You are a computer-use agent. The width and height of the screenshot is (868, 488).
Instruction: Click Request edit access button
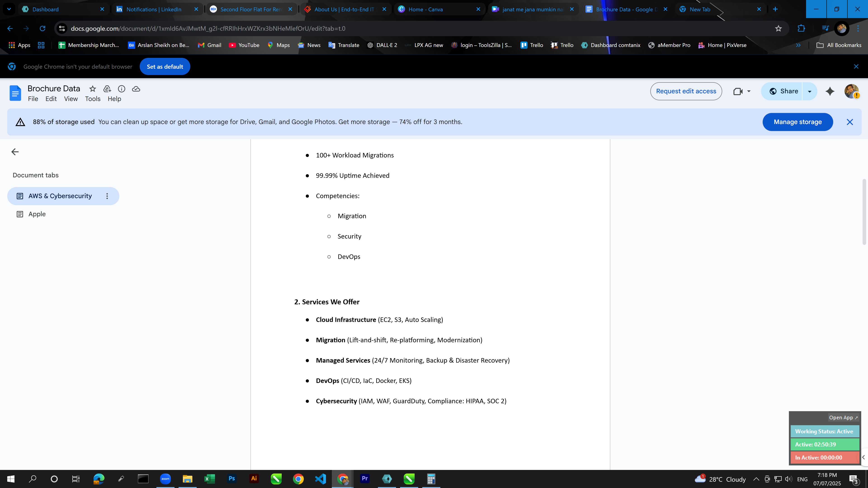point(686,91)
